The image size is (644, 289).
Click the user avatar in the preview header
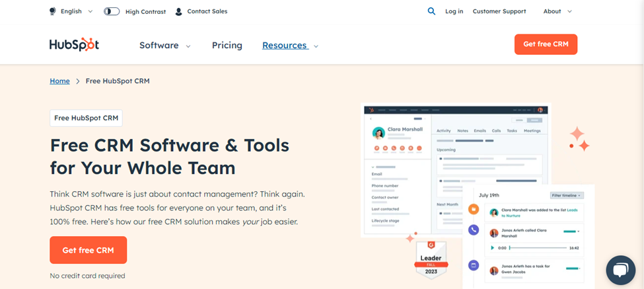click(540, 110)
